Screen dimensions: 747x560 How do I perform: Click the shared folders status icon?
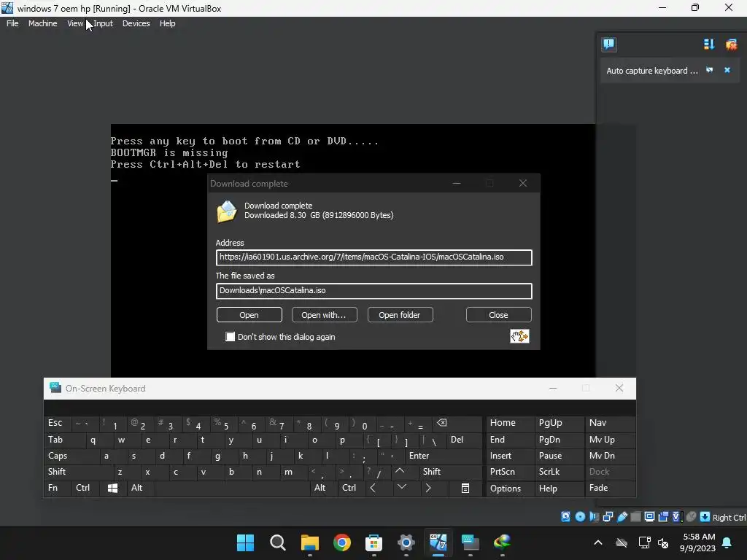[x=635, y=517]
